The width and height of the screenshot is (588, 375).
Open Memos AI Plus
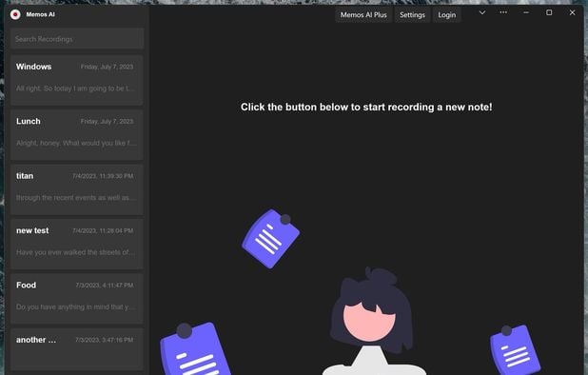click(363, 15)
